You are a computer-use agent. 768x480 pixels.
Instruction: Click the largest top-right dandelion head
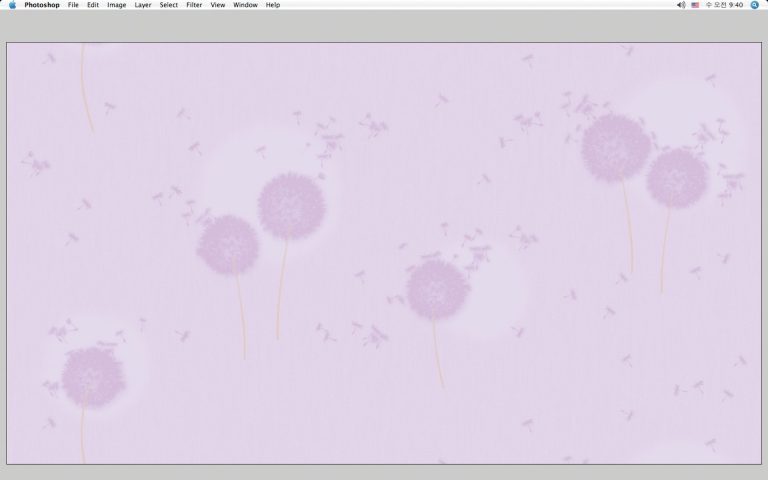[x=616, y=148]
